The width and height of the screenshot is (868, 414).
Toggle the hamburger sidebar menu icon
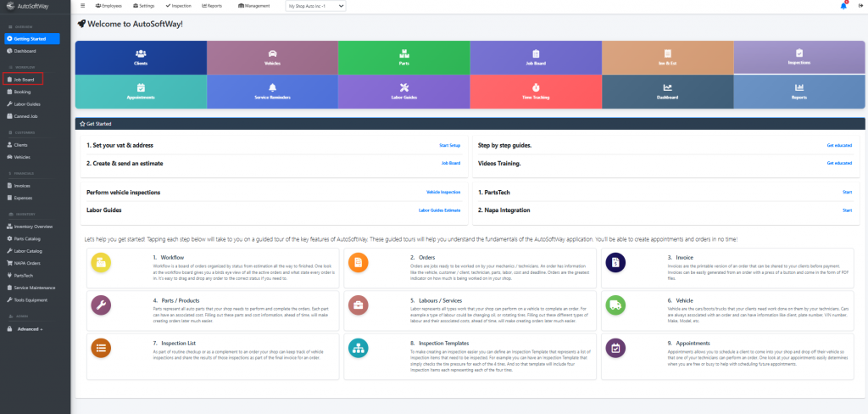click(82, 6)
